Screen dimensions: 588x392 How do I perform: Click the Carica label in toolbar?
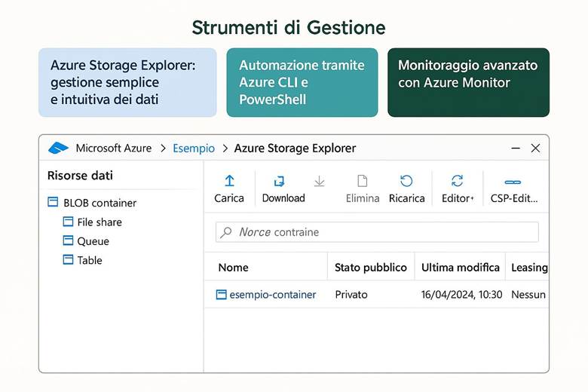click(229, 198)
